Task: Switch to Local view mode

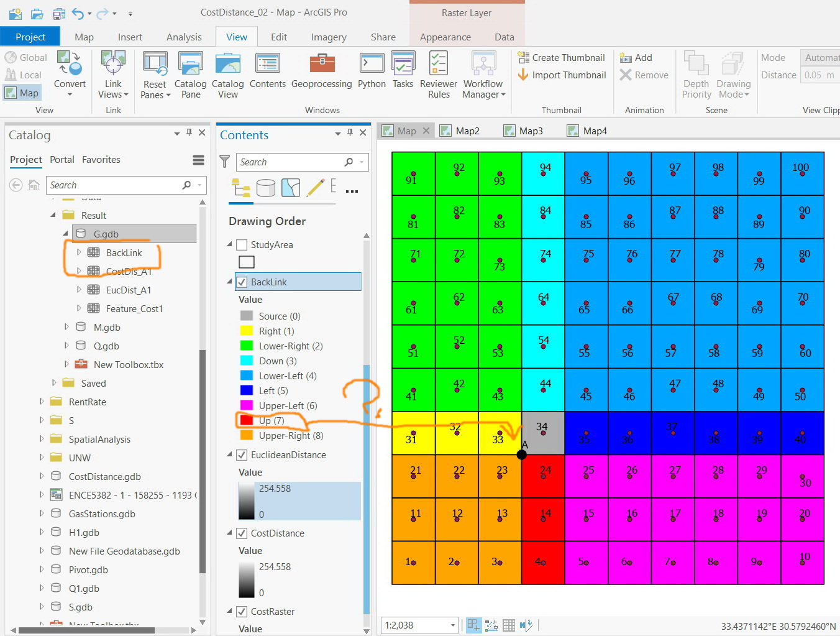Action: [24, 75]
